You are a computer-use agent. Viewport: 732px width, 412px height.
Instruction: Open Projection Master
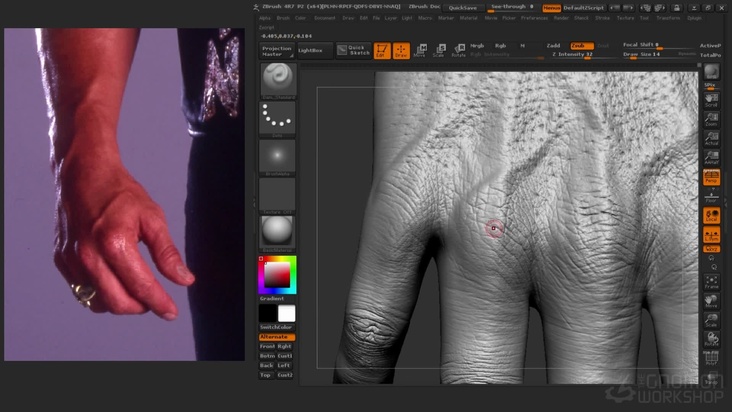pos(277,51)
